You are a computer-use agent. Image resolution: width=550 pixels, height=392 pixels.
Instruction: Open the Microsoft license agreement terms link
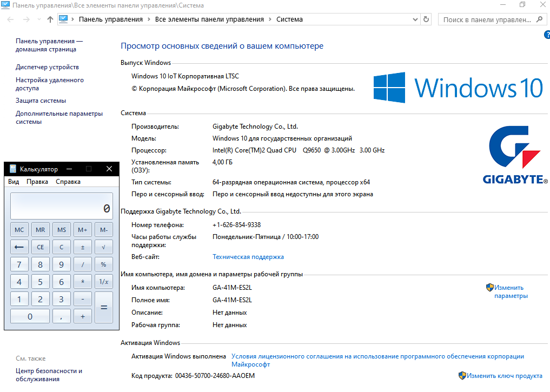click(x=377, y=361)
